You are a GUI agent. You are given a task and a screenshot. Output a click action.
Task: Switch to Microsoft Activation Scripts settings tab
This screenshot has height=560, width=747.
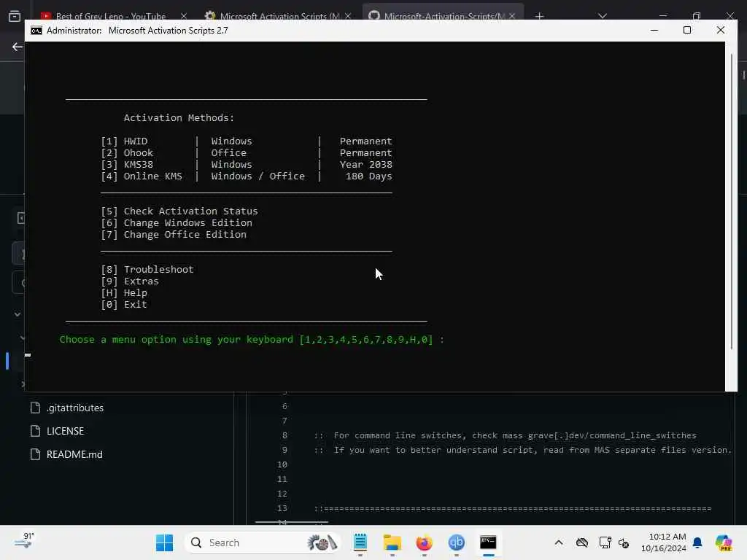(279, 16)
